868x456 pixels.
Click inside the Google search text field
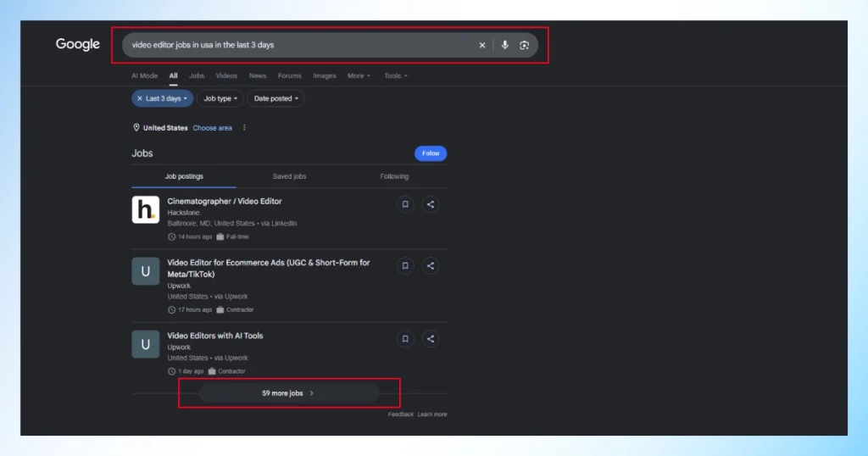point(302,46)
